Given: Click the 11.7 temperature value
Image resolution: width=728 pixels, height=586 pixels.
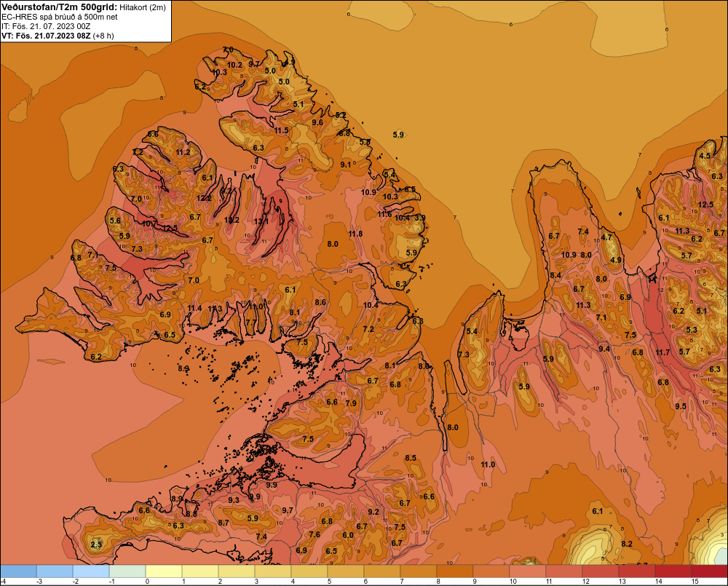Looking at the screenshot, I should click(x=662, y=352).
